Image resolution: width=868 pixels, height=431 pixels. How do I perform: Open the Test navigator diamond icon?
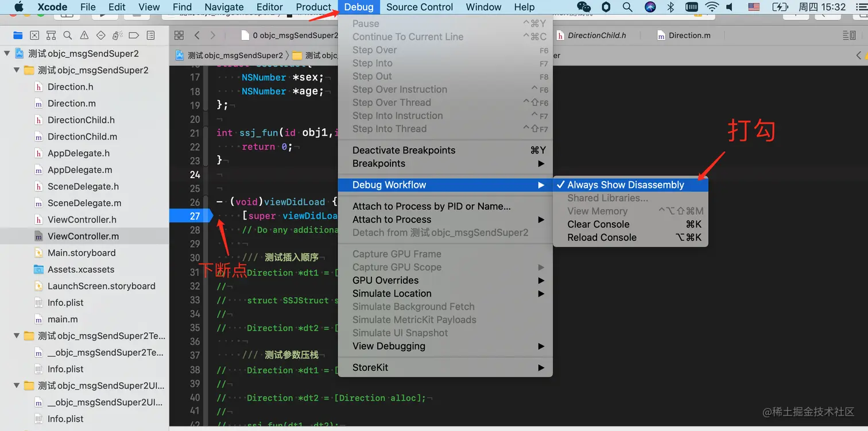point(101,36)
